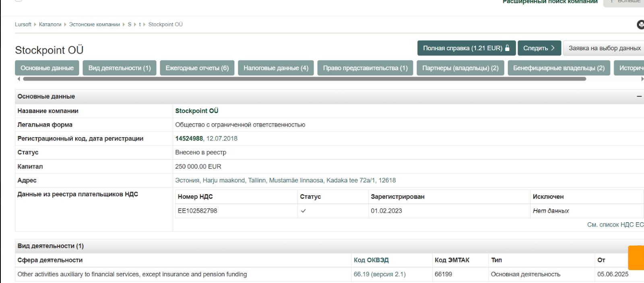This screenshot has width=644, height=283.
Task: Open Расширенный поиск компаний link
Action: pyautogui.click(x=550, y=2)
